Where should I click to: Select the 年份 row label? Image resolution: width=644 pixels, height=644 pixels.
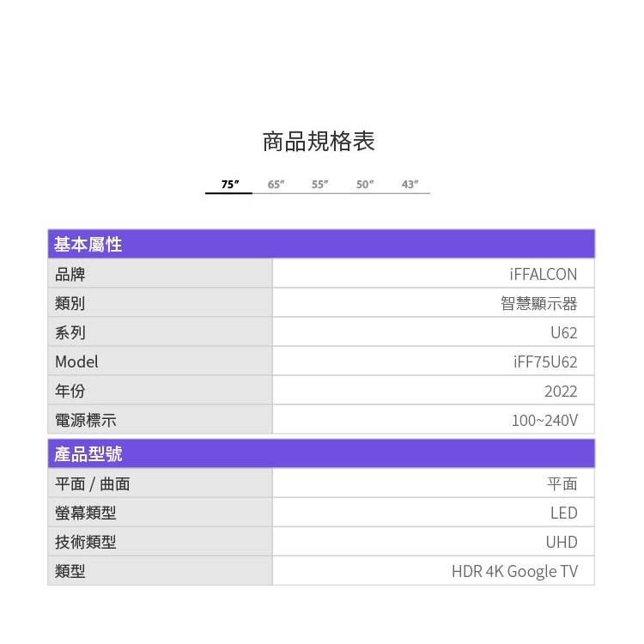coord(70,391)
